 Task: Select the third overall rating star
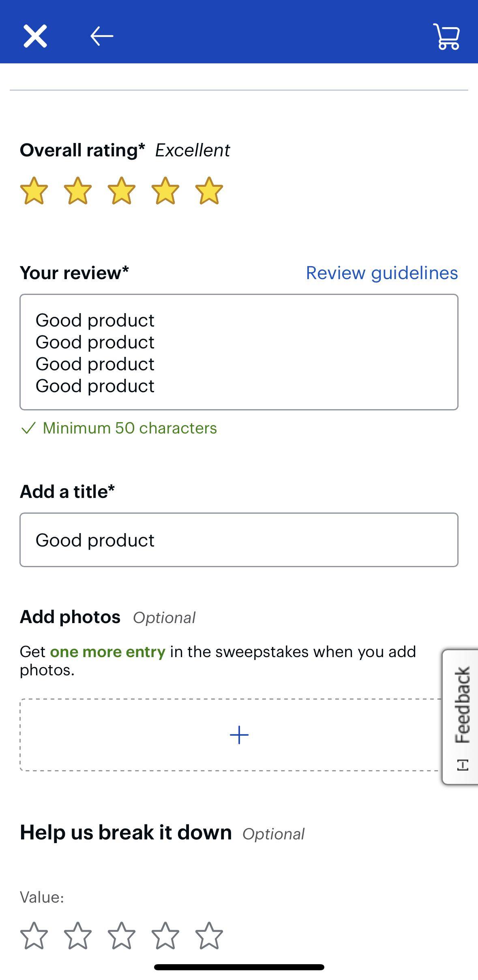point(122,191)
